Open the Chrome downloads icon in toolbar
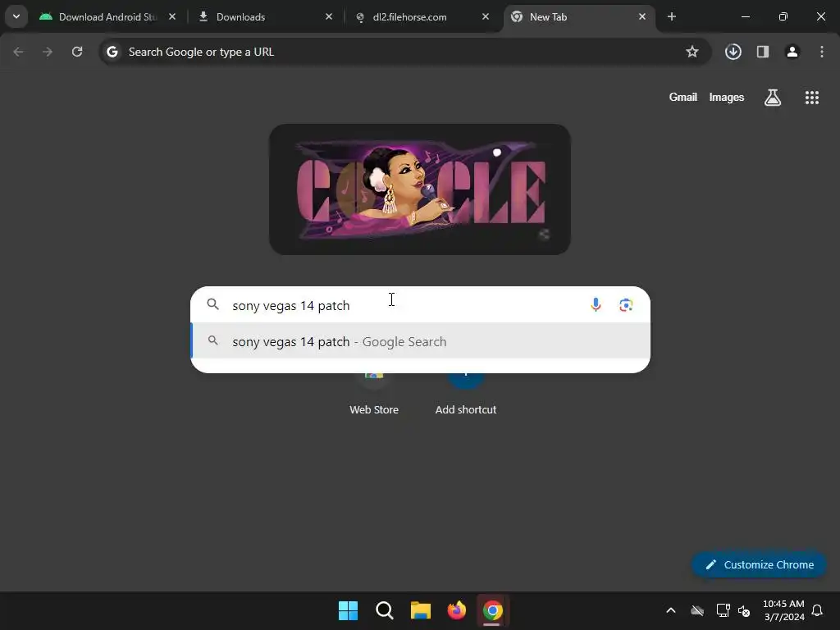 733,52
